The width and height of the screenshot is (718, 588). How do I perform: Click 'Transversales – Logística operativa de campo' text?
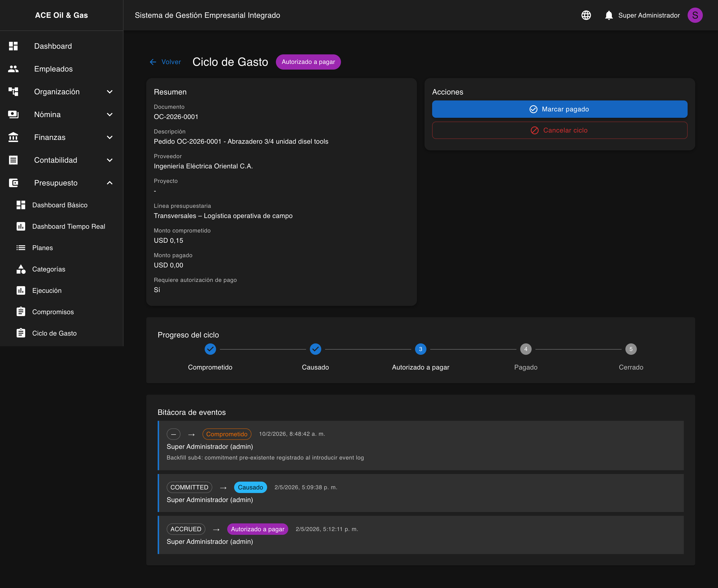pyautogui.click(x=223, y=216)
